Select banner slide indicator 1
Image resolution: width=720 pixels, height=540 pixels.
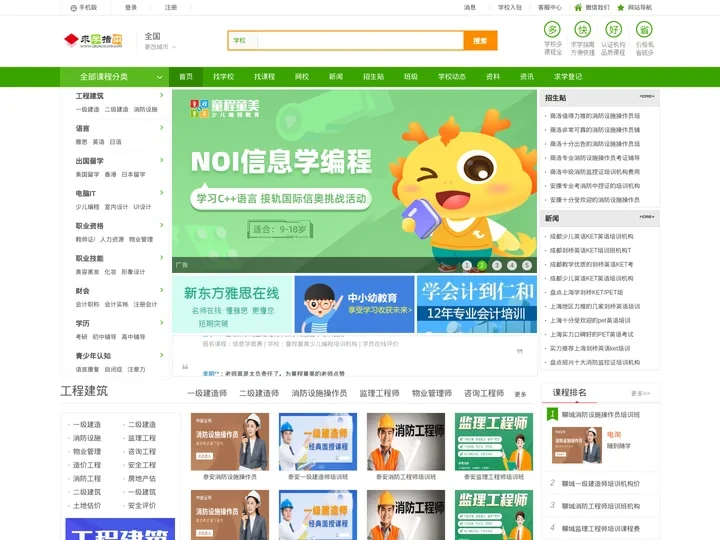pos(467,265)
